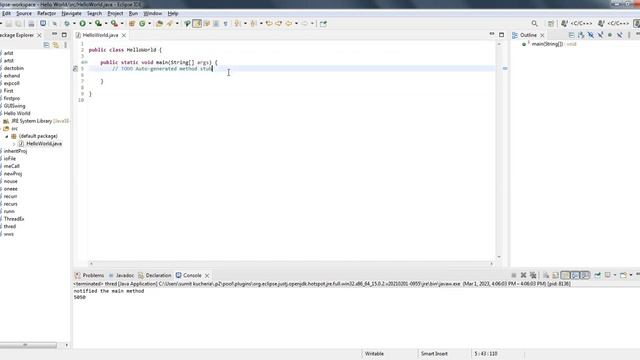Click the Next Annotation arrow icon
The image size is (640, 360).
pyautogui.click(x=238, y=24)
